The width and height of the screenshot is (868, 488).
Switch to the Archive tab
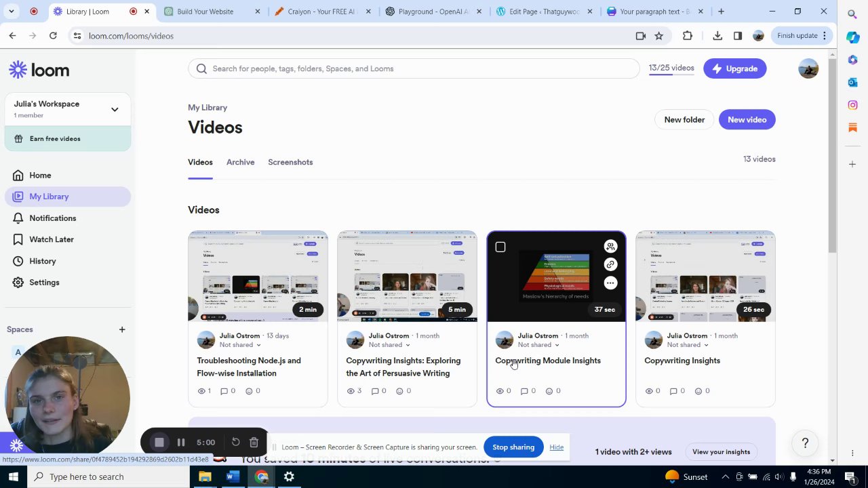pos(241,162)
